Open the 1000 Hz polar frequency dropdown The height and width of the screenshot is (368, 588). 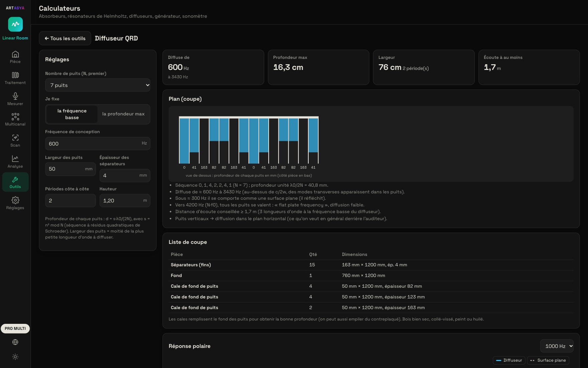[x=557, y=346]
